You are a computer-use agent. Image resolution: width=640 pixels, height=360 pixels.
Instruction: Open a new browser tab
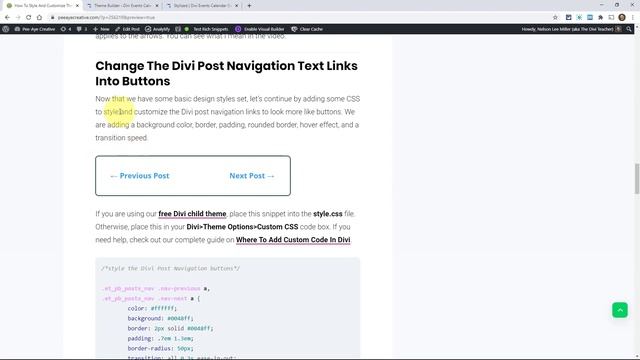pyautogui.click(x=249, y=6)
